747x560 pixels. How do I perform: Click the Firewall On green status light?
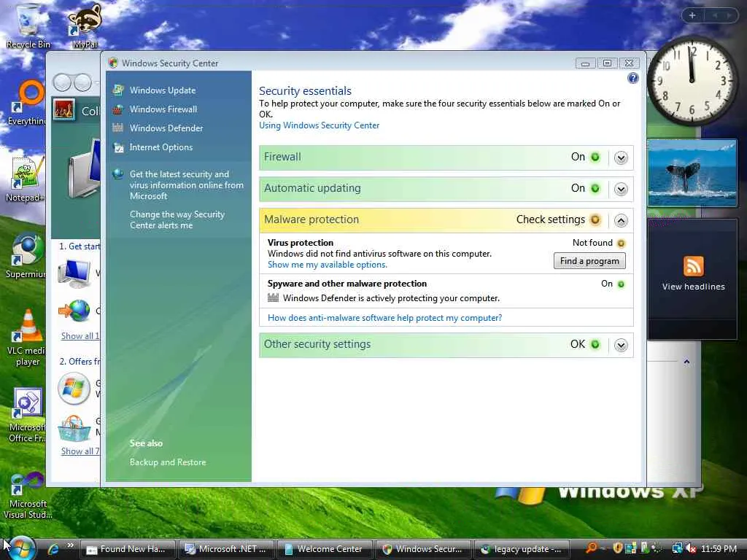coord(595,157)
